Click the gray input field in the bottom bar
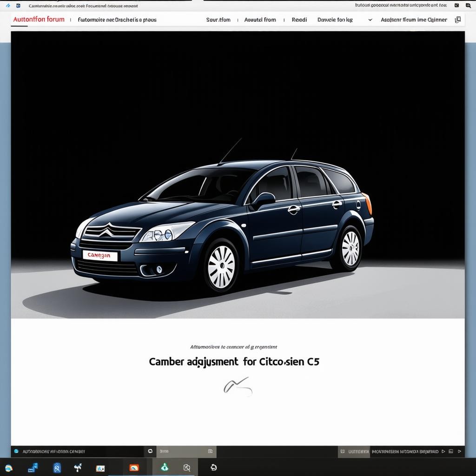476x476 pixels. (x=186, y=451)
